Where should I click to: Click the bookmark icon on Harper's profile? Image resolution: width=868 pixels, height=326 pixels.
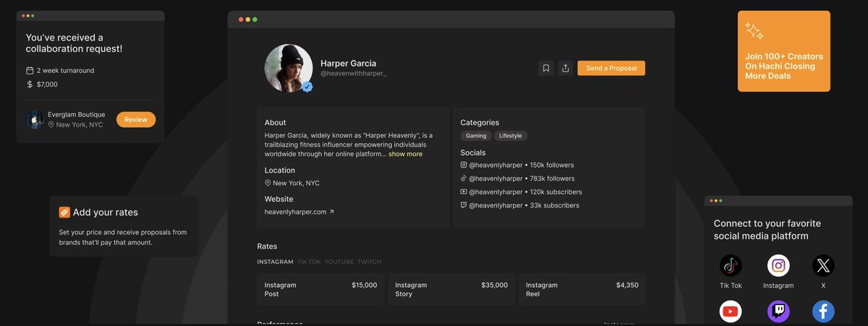click(546, 68)
